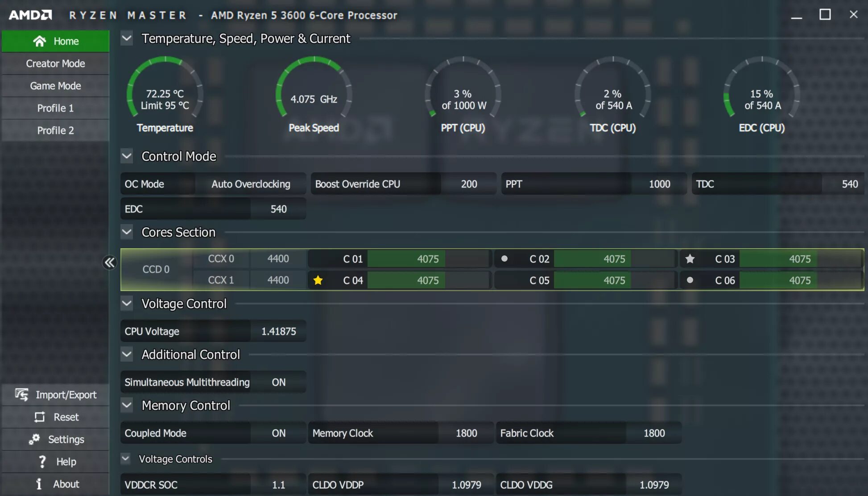Toggle Simultaneous Multithreading ON setting
This screenshot has width=868, height=496.
click(x=278, y=381)
